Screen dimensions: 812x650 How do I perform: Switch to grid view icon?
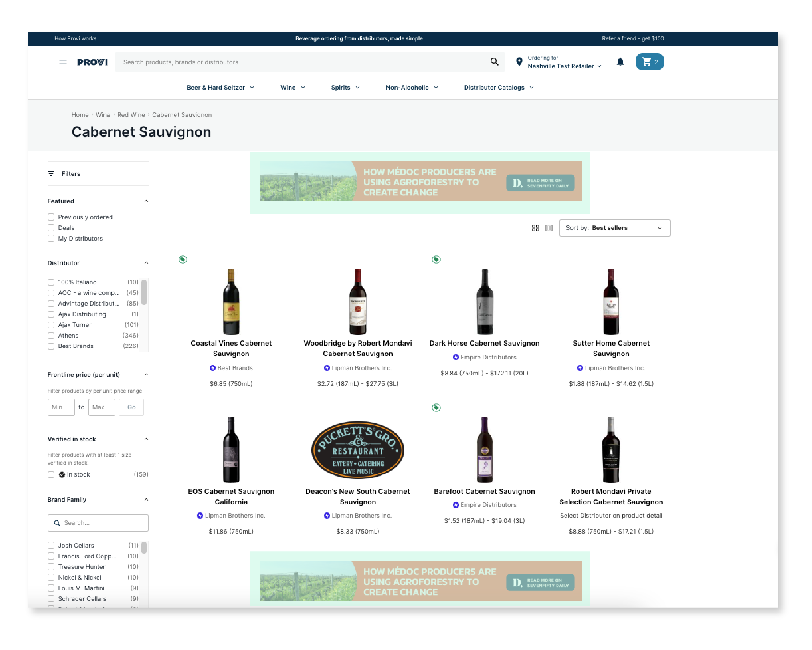(535, 228)
